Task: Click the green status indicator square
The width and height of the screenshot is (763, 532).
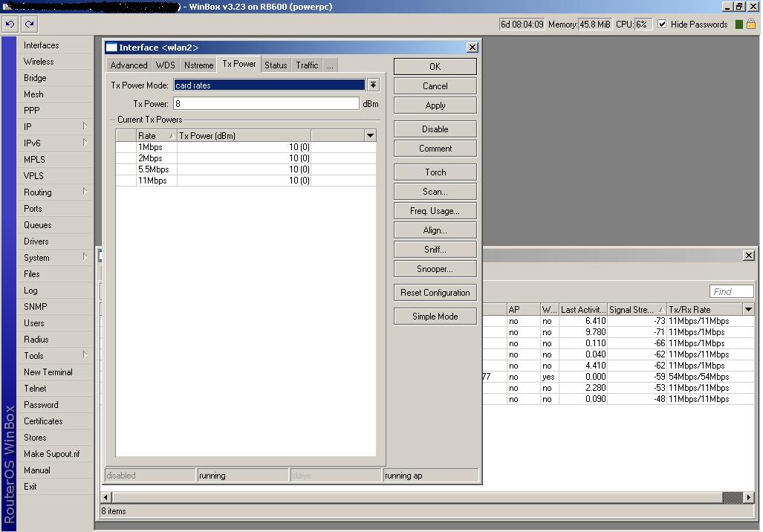Action: tap(738, 25)
